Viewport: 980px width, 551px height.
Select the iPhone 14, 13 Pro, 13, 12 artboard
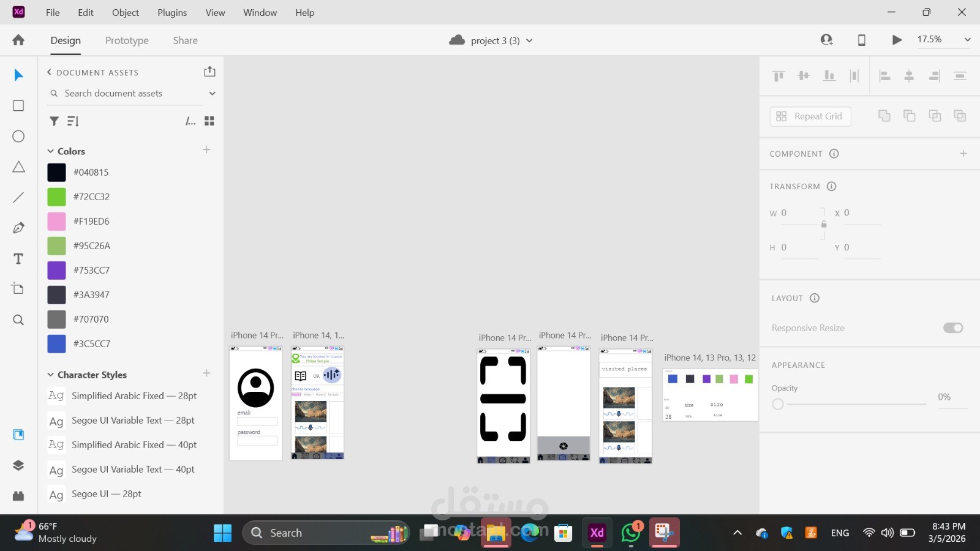tap(710, 395)
